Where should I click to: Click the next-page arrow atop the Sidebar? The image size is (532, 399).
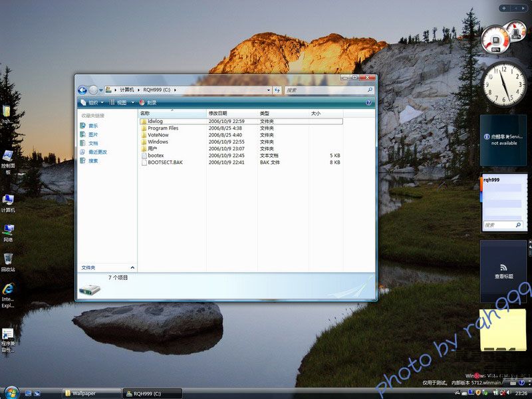tap(524, 8)
